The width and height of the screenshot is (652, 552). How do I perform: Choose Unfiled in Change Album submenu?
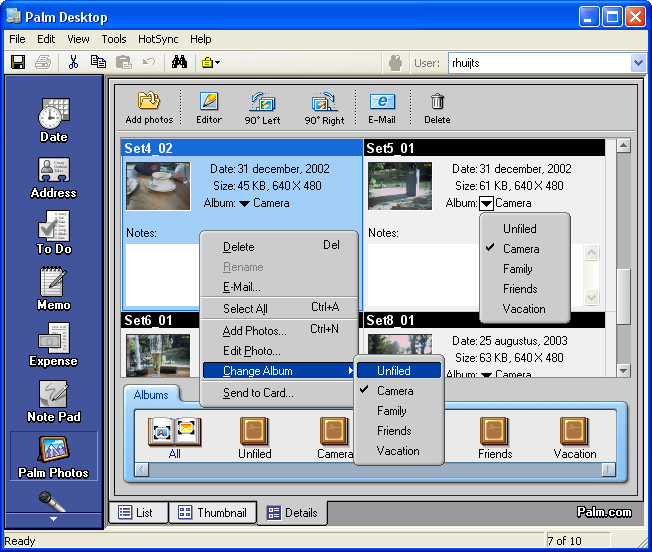tap(399, 370)
